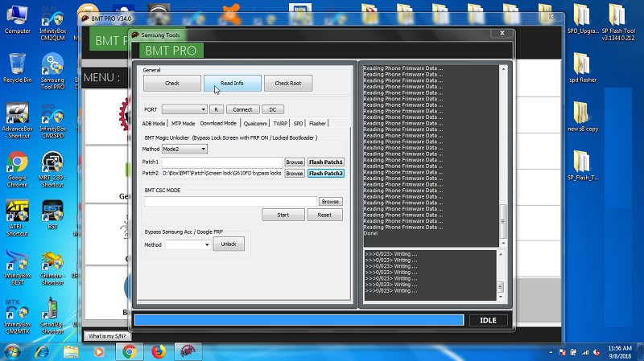Open InfinityBox BEST shortcut

point(17,267)
